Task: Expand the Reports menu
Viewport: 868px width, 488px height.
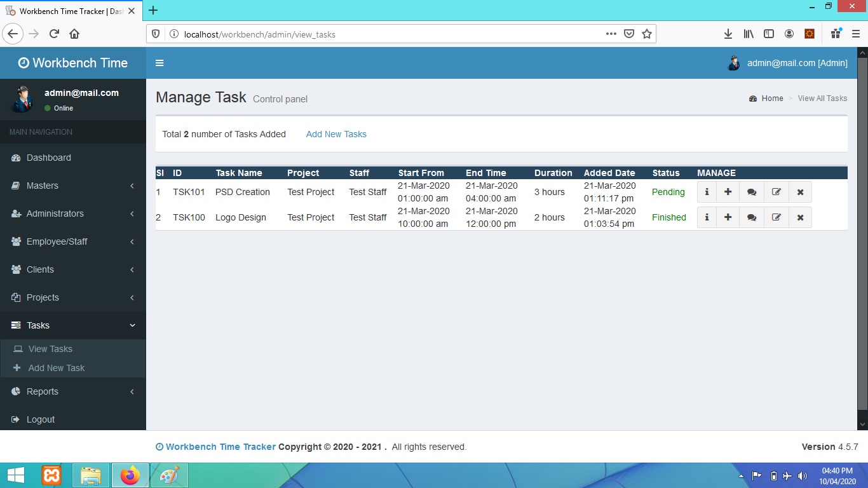Action: (72, 391)
